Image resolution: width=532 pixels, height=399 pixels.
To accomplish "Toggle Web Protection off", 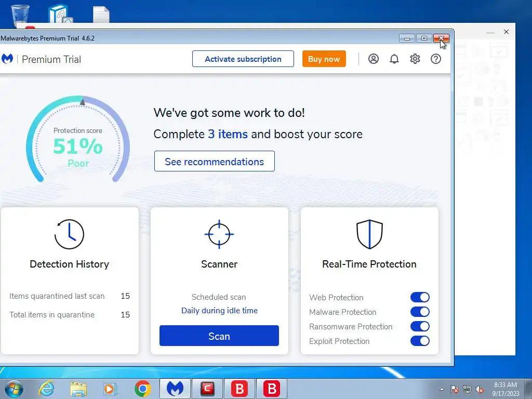I will tap(420, 297).
